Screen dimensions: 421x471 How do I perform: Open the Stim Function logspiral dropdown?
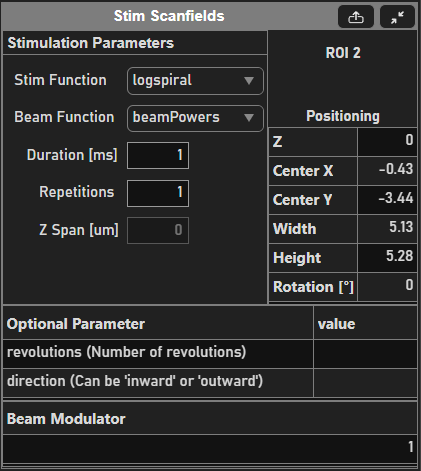tap(195, 81)
